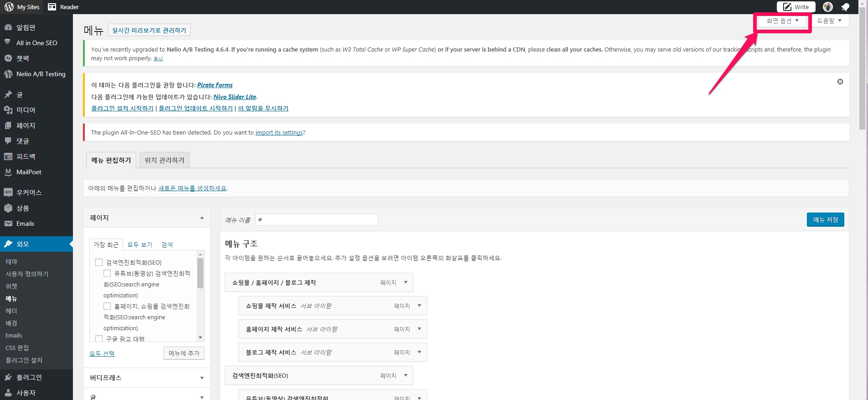
Task: Click the WordPress logo in the admin bar
Action: click(9, 7)
